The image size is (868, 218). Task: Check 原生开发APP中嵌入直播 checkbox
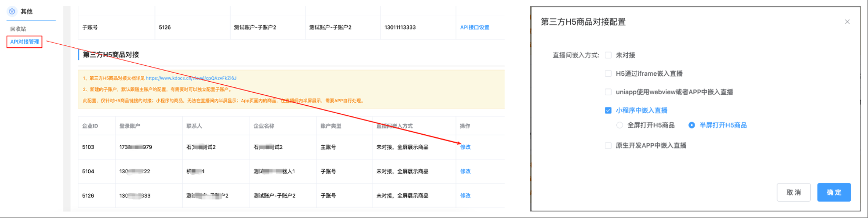[x=608, y=145]
